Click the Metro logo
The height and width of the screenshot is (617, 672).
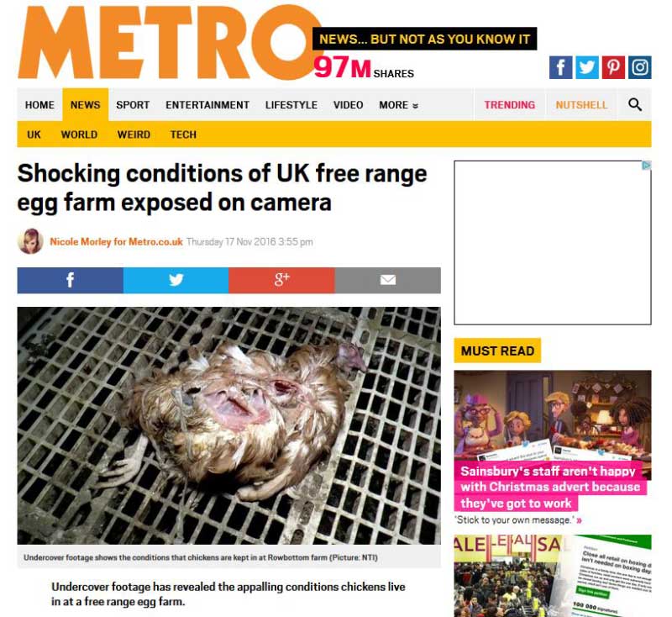[x=170, y=43]
